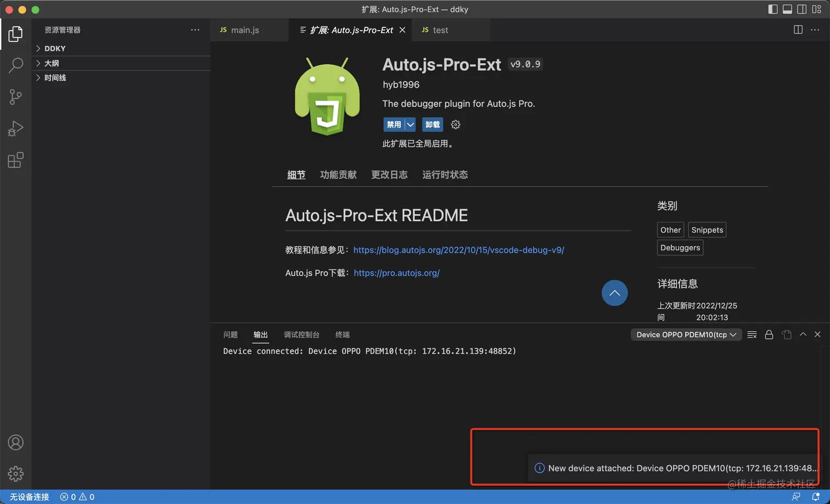This screenshot has width=830, height=504.
Task: Click the 资源管理器 explorer title
Action: (x=63, y=30)
